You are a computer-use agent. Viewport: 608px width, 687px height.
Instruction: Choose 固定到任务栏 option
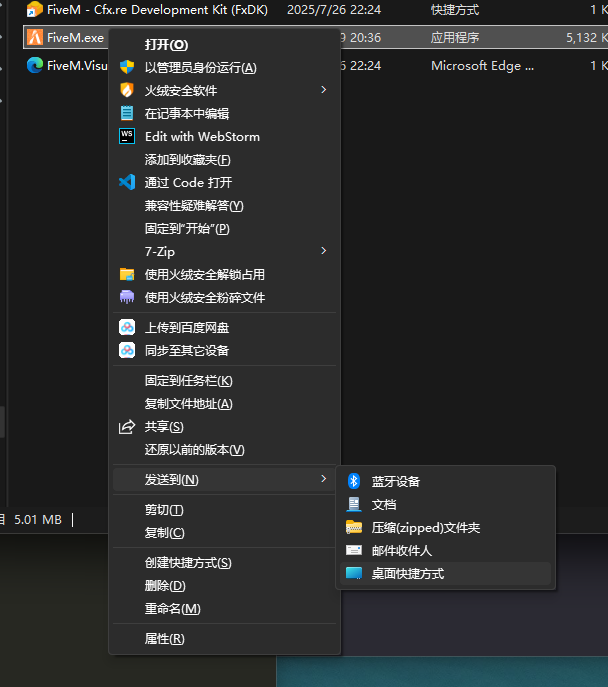coord(188,381)
